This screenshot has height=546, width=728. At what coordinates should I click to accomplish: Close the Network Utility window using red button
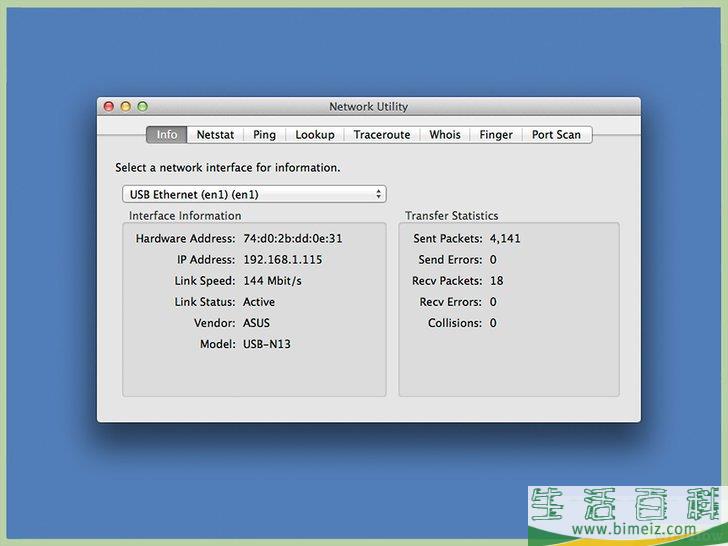(x=110, y=106)
